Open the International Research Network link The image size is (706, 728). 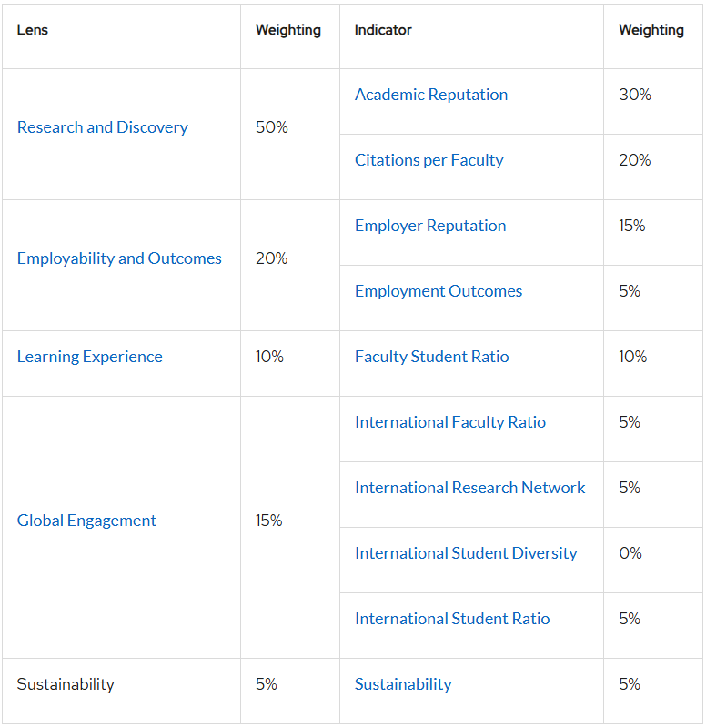pos(469,488)
